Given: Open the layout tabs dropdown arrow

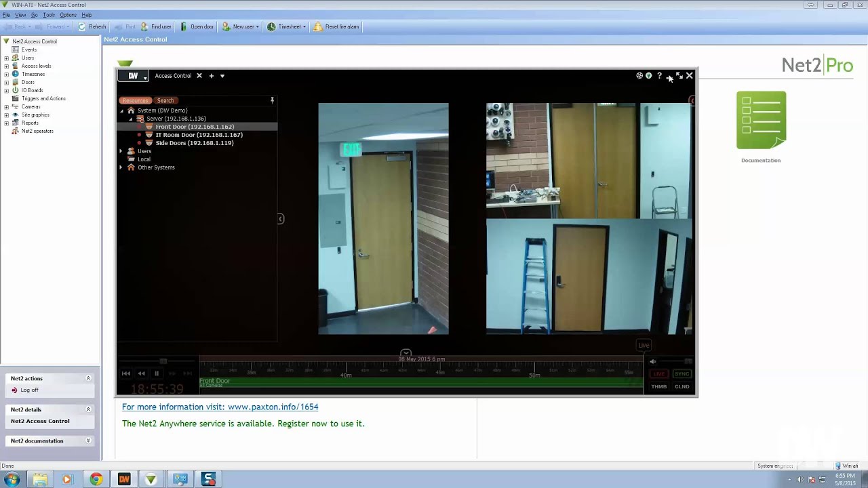Looking at the screenshot, I should (222, 76).
